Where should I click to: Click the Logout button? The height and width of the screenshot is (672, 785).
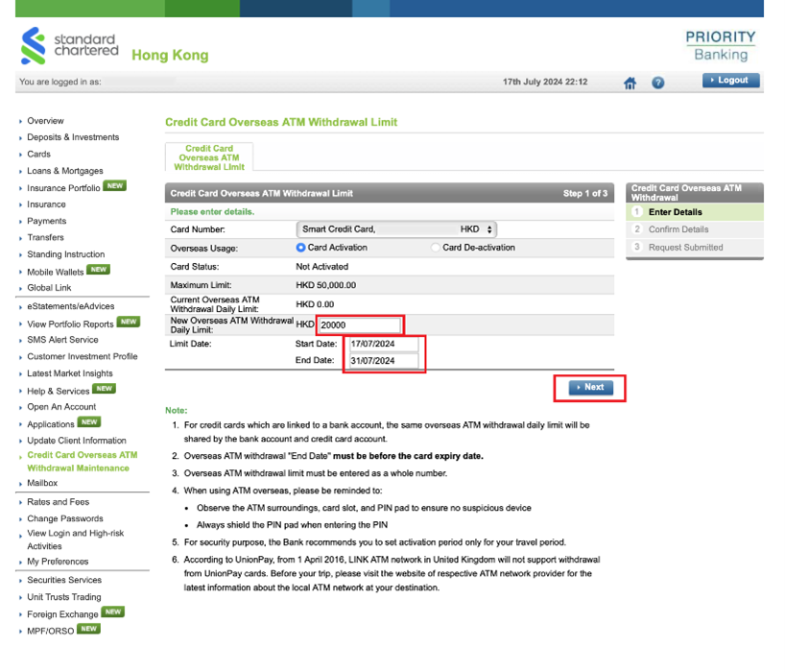(x=731, y=81)
